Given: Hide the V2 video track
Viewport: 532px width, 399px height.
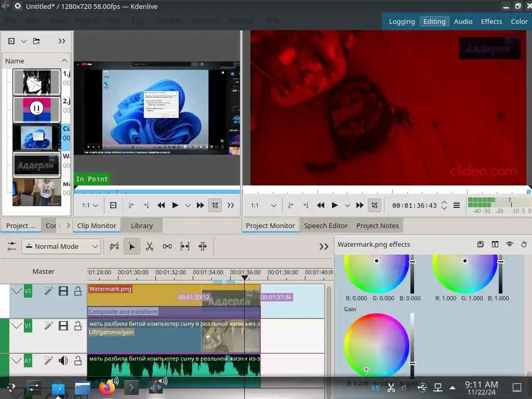Looking at the screenshot, I should (63, 291).
